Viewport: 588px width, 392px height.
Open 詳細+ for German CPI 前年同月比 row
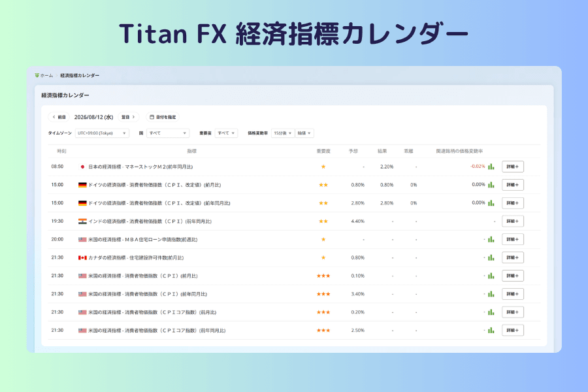pyautogui.click(x=513, y=203)
